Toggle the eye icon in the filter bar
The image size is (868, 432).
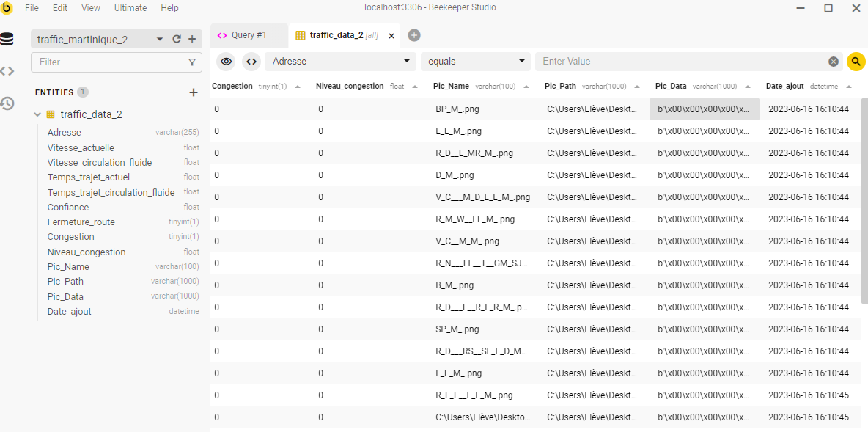pos(227,62)
